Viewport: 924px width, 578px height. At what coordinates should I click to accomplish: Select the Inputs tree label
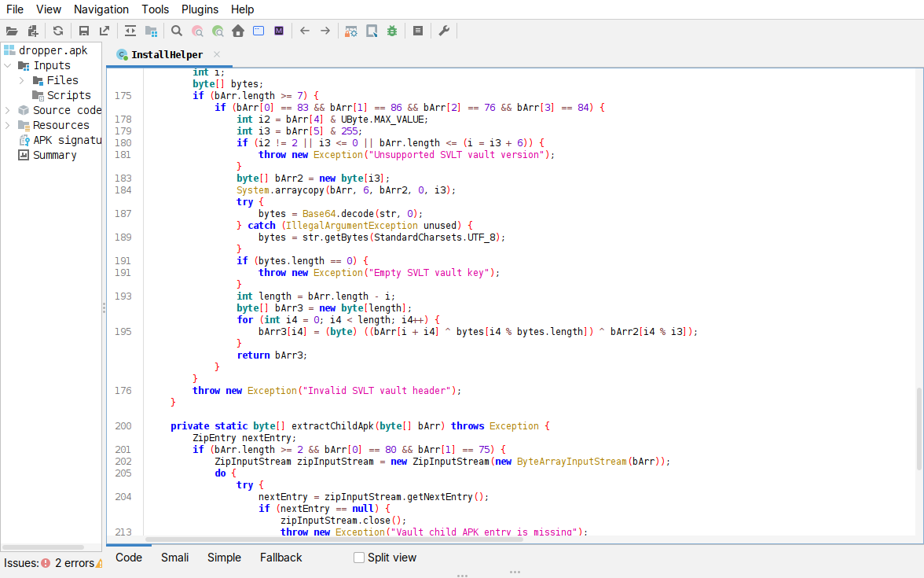[x=51, y=65]
